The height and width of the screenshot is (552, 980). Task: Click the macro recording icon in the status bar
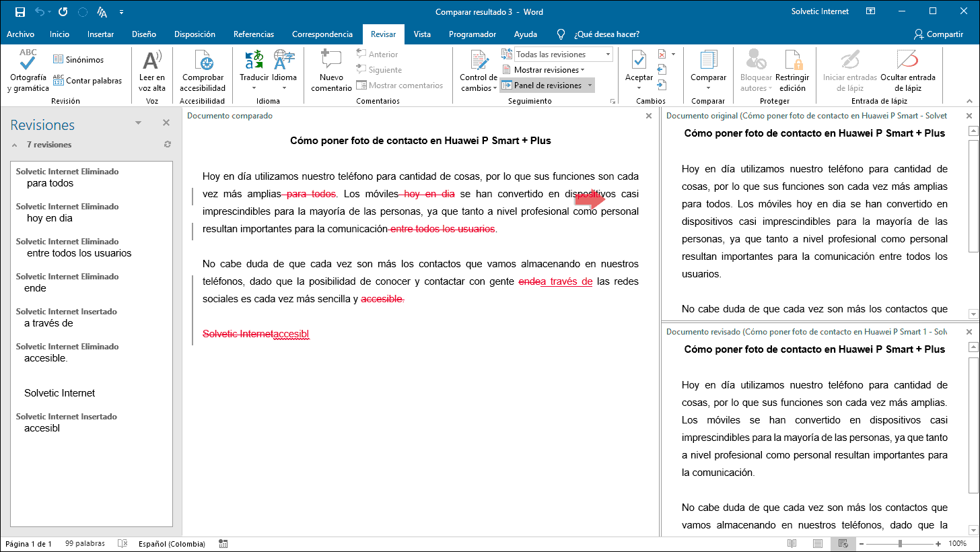point(223,544)
